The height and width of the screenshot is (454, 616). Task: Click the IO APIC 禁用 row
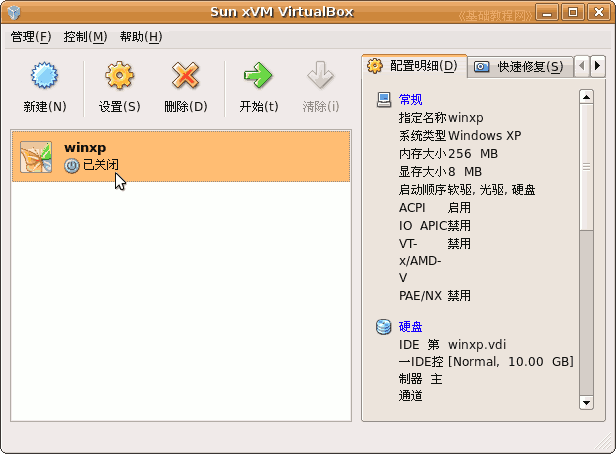434,226
